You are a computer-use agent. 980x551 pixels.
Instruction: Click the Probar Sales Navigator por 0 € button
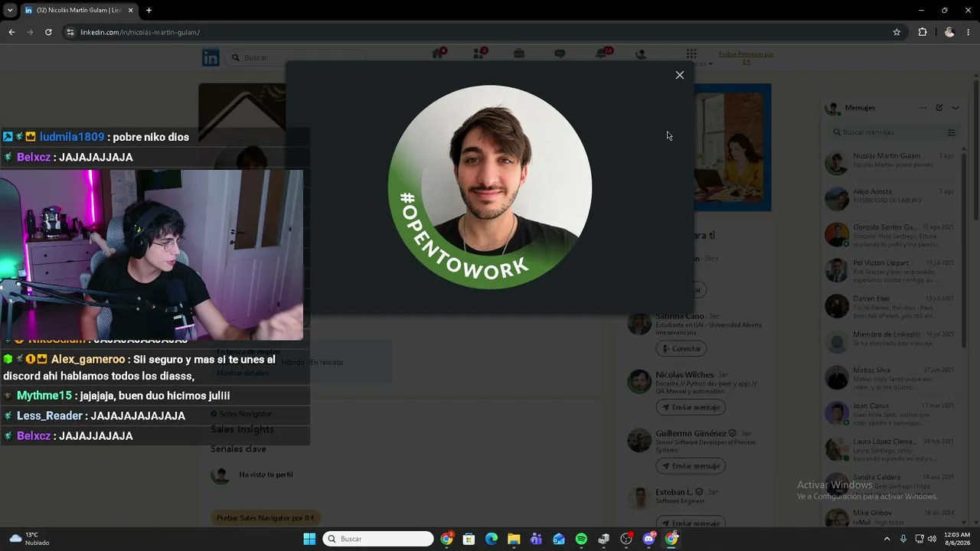(266, 518)
